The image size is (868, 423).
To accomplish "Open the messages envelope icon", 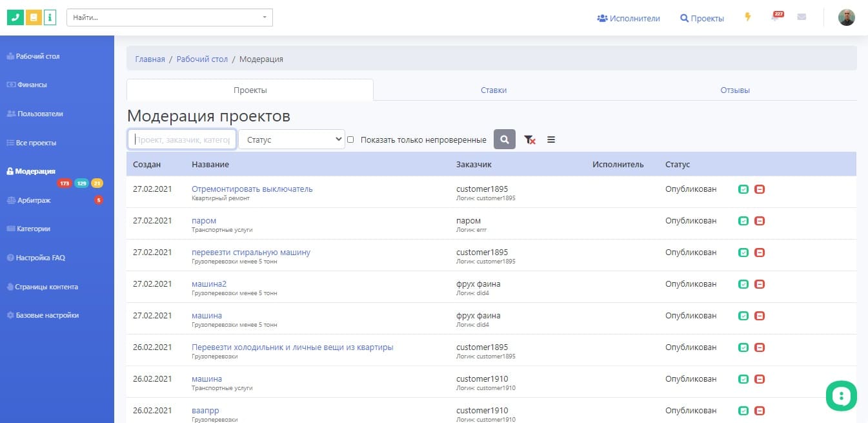I will pos(802,17).
